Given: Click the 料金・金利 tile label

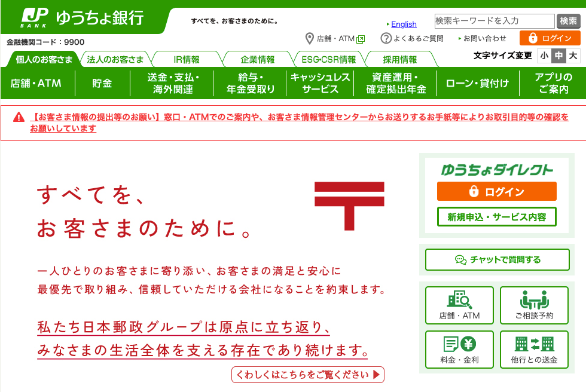Looking at the screenshot, I should click(x=459, y=360).
